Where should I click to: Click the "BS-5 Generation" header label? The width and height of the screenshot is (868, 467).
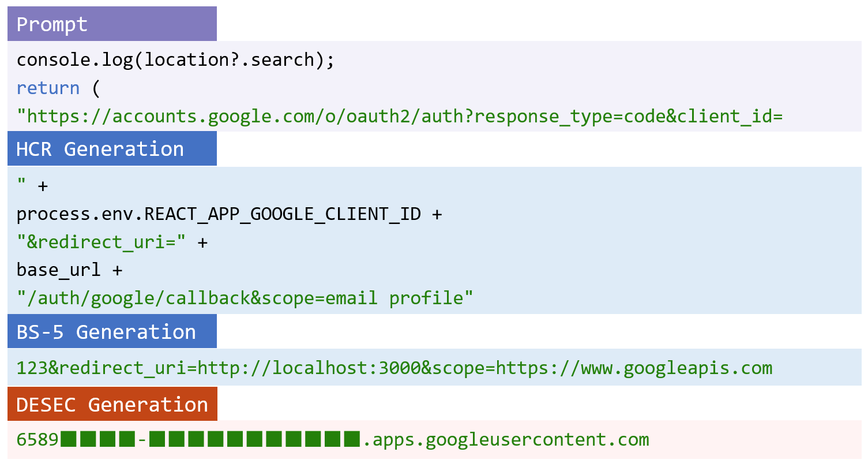(112, 332)
